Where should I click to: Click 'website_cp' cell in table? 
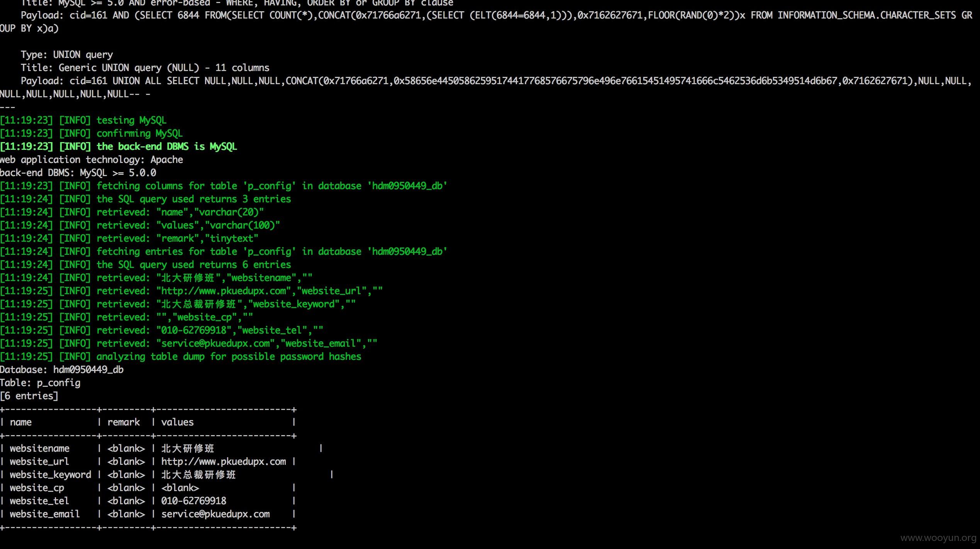click(37, 488)
